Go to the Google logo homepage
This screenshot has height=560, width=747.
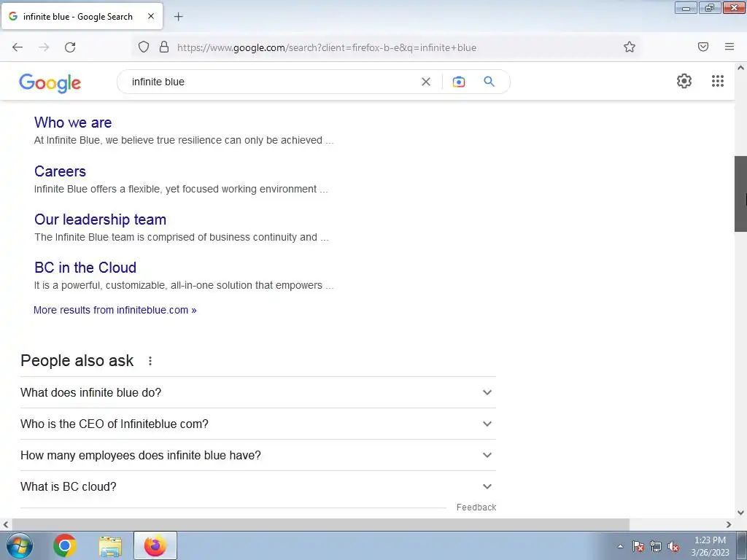[50, 82]
